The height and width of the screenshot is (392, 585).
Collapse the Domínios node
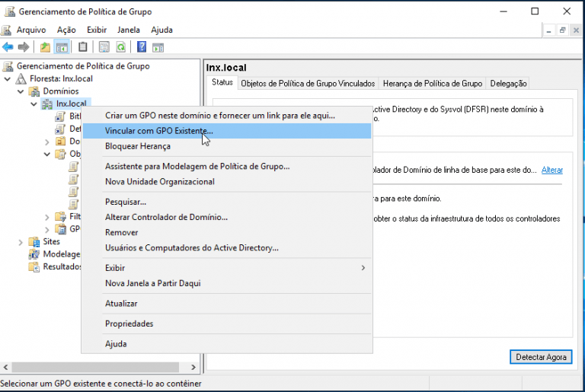pos(21,91)
